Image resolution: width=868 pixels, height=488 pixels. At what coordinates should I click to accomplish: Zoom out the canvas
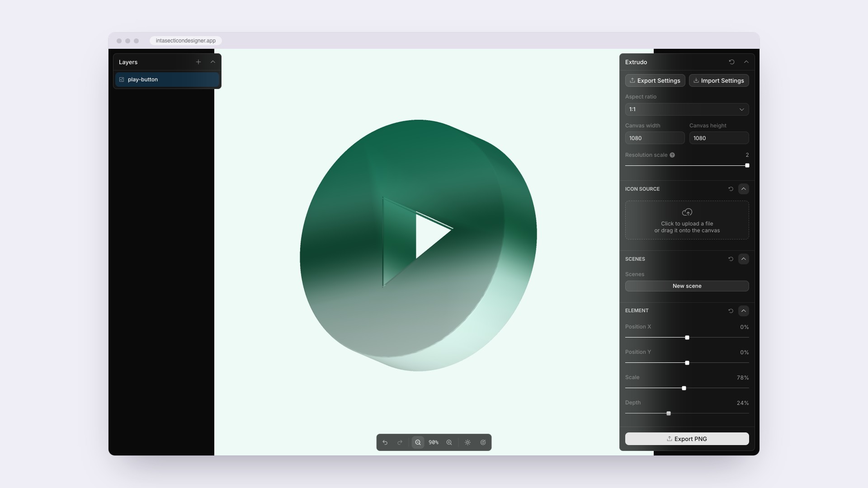point(418,442)
